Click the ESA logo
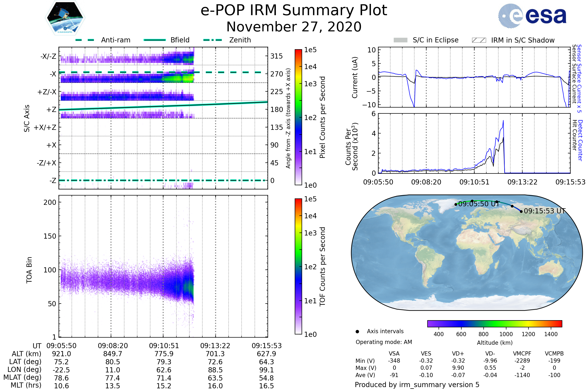588x392 pixels. [x=532, y=15]
